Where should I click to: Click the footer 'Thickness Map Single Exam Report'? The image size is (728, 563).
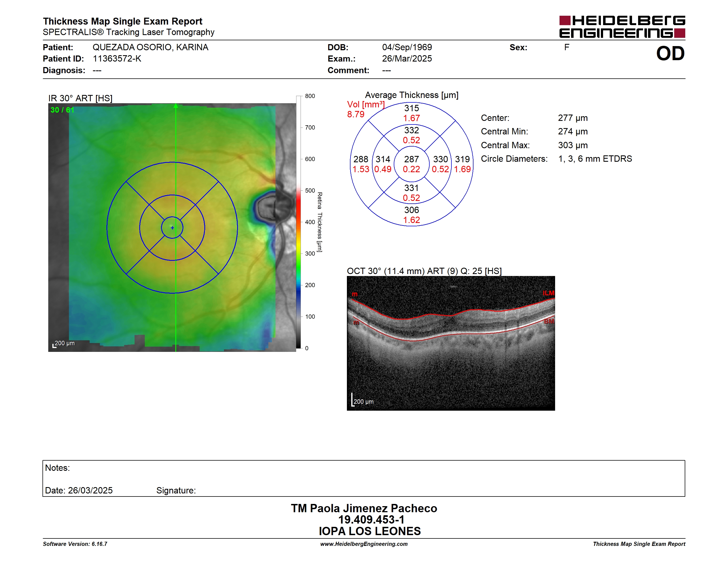pyautogui.click(x=639, y=544)
